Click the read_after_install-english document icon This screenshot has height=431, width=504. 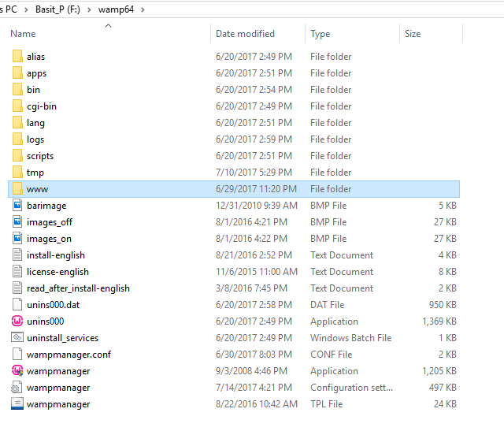(17, 288)
